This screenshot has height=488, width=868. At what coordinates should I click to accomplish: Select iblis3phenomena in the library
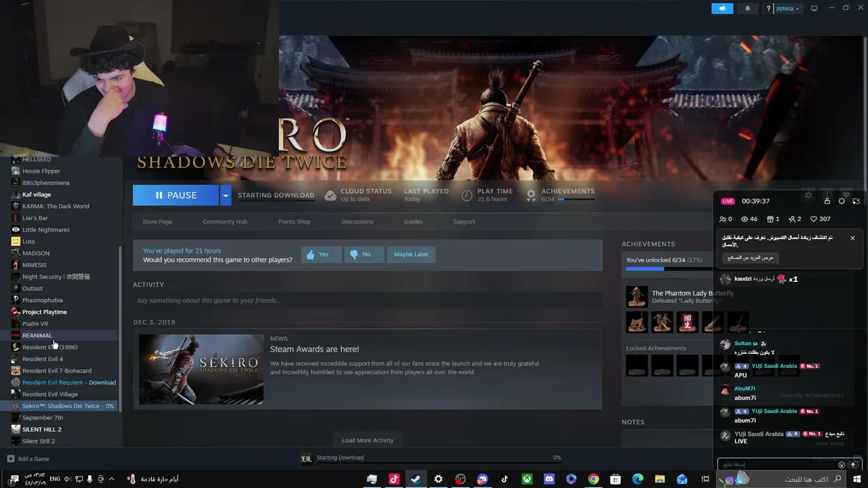(x=45, y=183)
